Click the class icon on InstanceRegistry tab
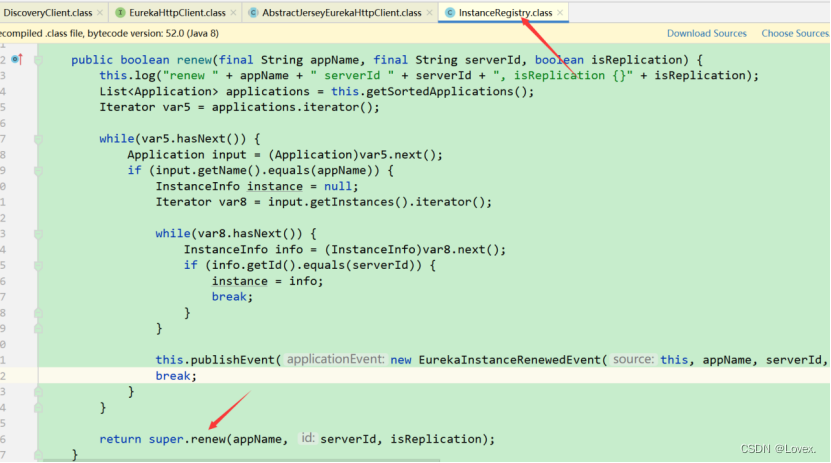The width and height of the screenshot is (831, 463). pyautogui.click(x=450, y=13)
